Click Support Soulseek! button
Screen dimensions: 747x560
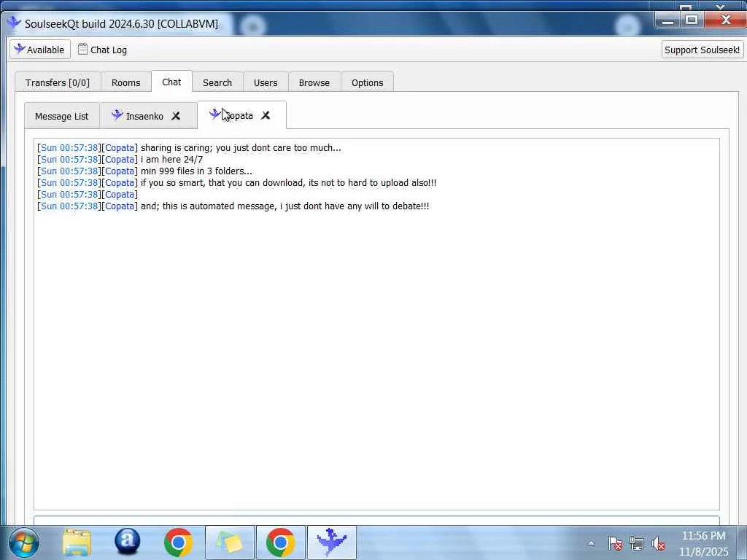703,50
